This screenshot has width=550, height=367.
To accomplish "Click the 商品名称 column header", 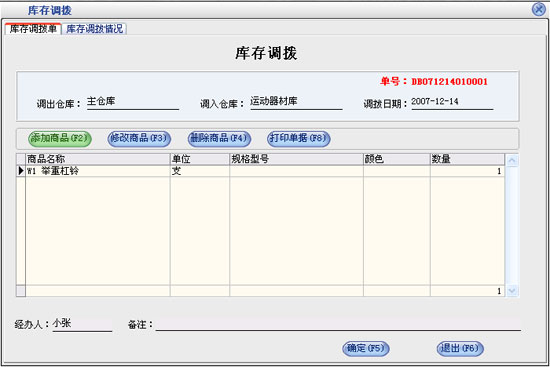I will [x=98, y=159].
